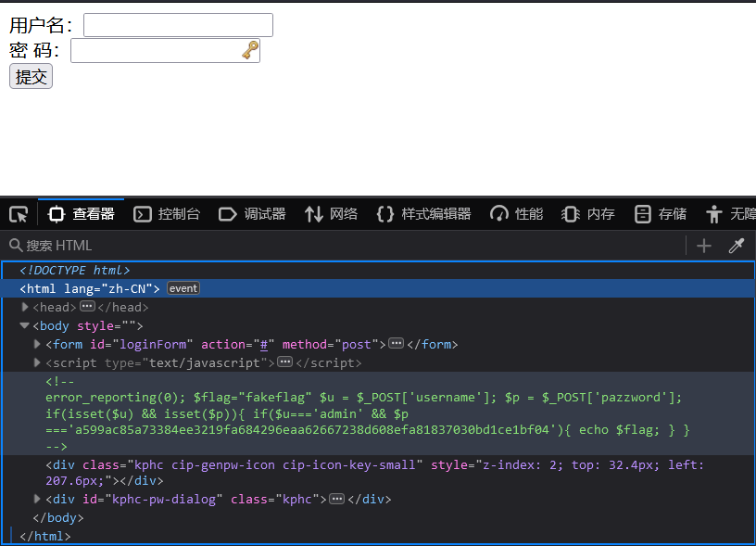Screen dimensions: 756x546
Task: Open the Style Editor (样式编辑器) tab
Action: [x=423, y=214]
